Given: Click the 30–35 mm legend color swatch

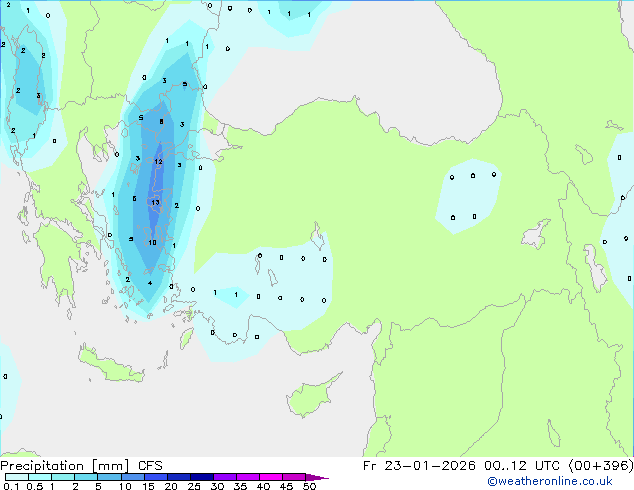Looking at the screenshot, I should click(224, 477).
